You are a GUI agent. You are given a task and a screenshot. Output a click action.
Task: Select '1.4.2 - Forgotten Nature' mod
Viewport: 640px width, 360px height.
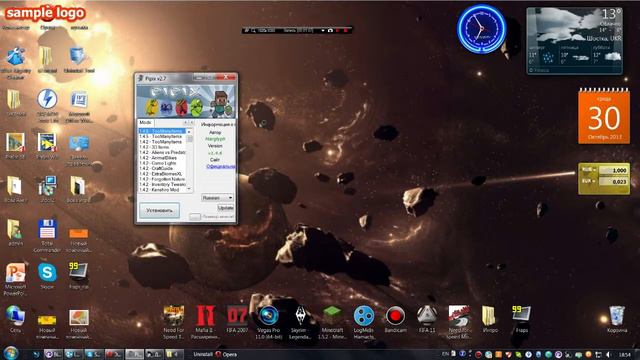(x=162, y=179)
